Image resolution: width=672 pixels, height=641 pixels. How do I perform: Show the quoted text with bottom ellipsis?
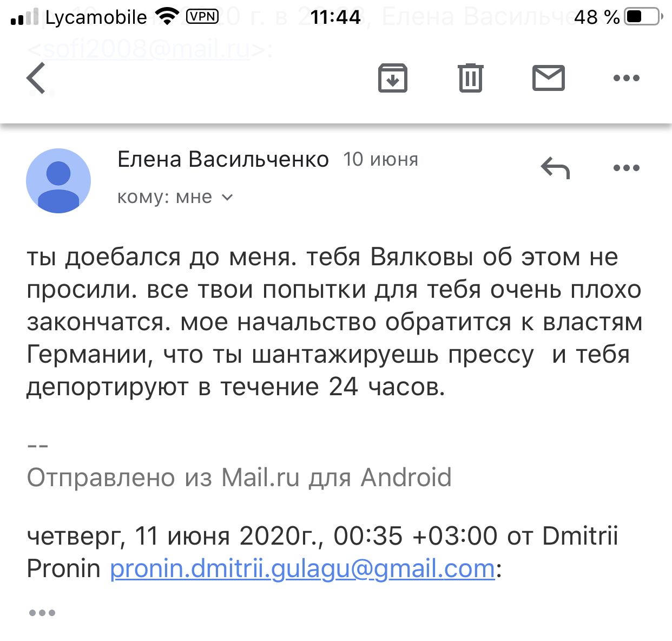point(42,613)
